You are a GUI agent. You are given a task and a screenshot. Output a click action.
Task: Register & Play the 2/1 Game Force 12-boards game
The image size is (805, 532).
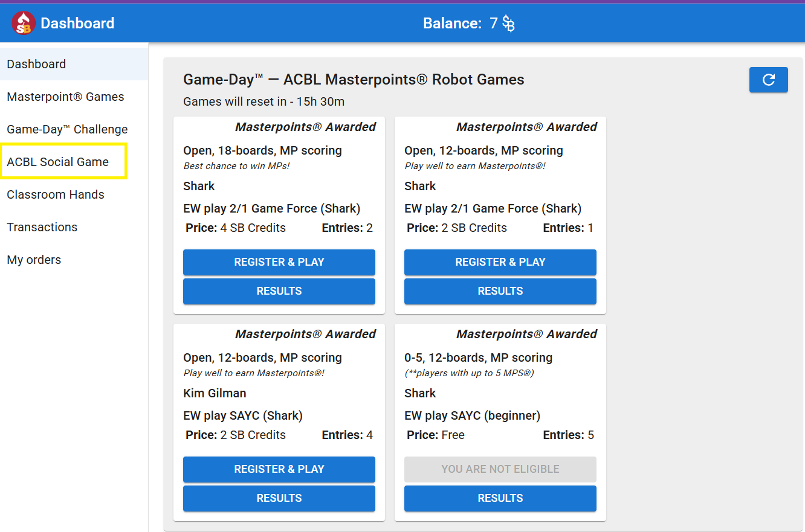click(x=500, y=262)
